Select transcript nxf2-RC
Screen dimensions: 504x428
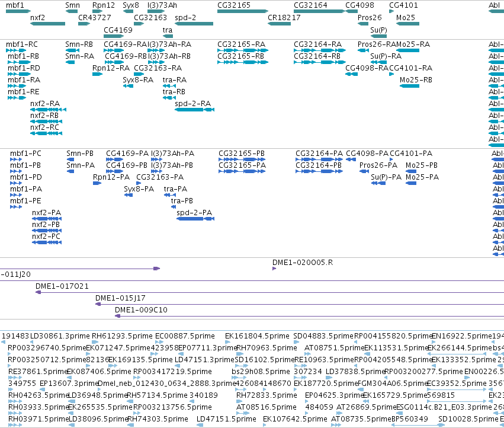coord(46,133)
